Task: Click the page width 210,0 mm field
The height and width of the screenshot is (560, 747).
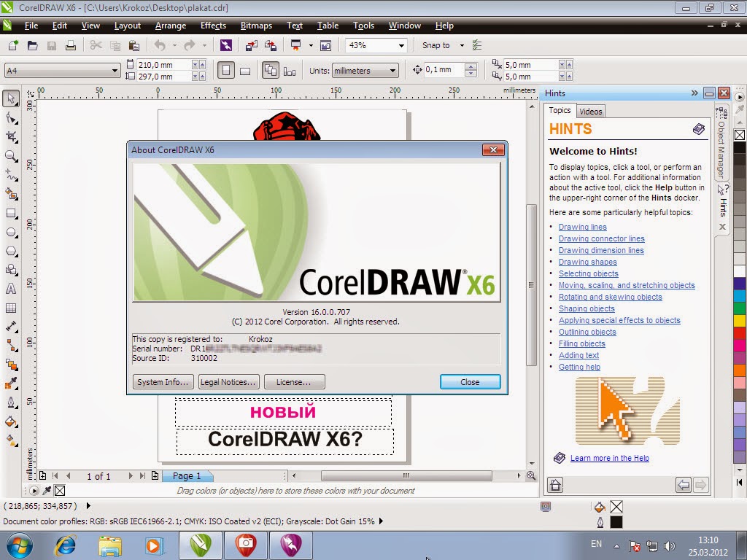Action: click(x=164, y=65)
